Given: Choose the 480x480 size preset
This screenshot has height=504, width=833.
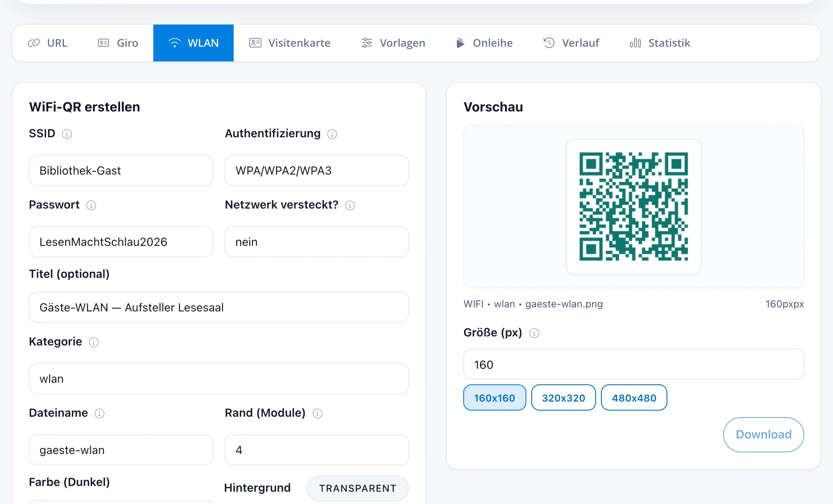Looking at the screenshot, I should [634, 397].
